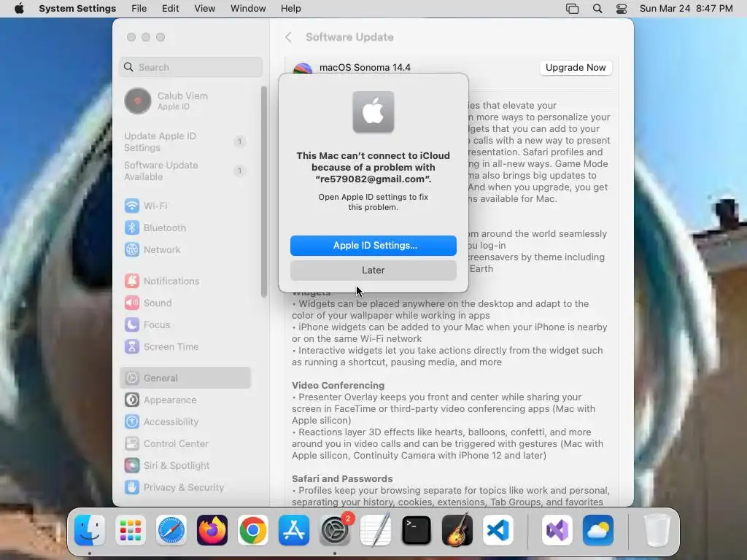This screenshot has height=560, width=747.
Task: Dismiss dialog with Later button
Action: tap(373, 271)
